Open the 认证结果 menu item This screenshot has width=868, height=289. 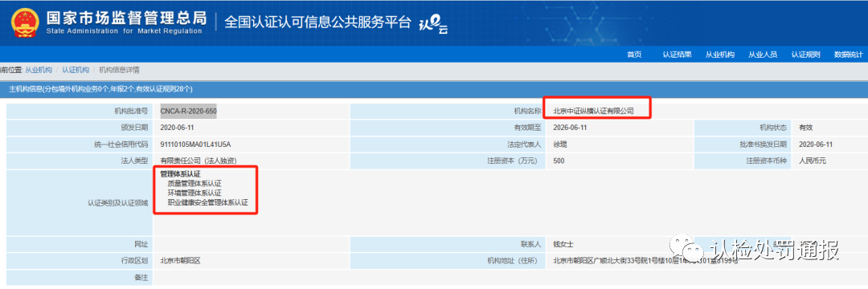click(677, 54)
